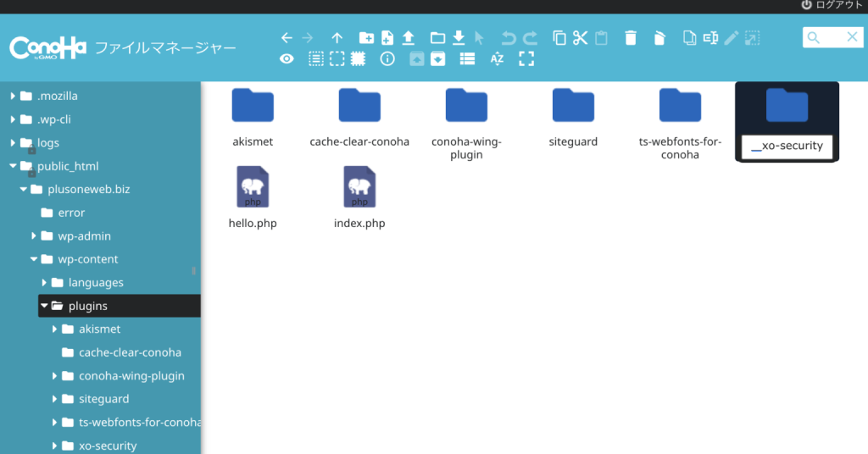Click the back arrow in toolbar
This screenshot has height=454, width=868.
287,38
